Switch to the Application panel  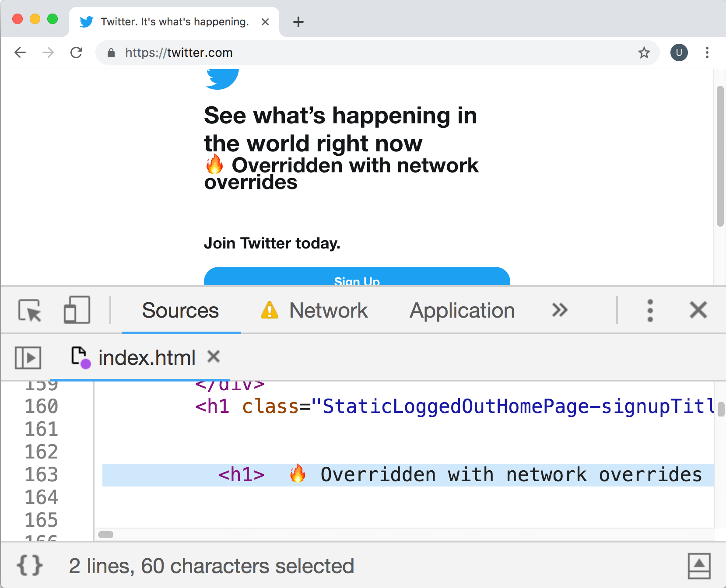coord(462,311)
